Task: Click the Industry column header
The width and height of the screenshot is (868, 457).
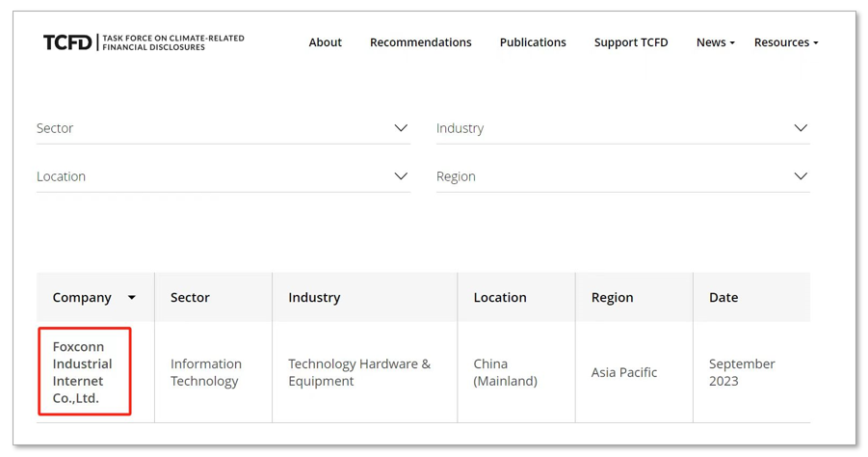Action: (314, 298)
